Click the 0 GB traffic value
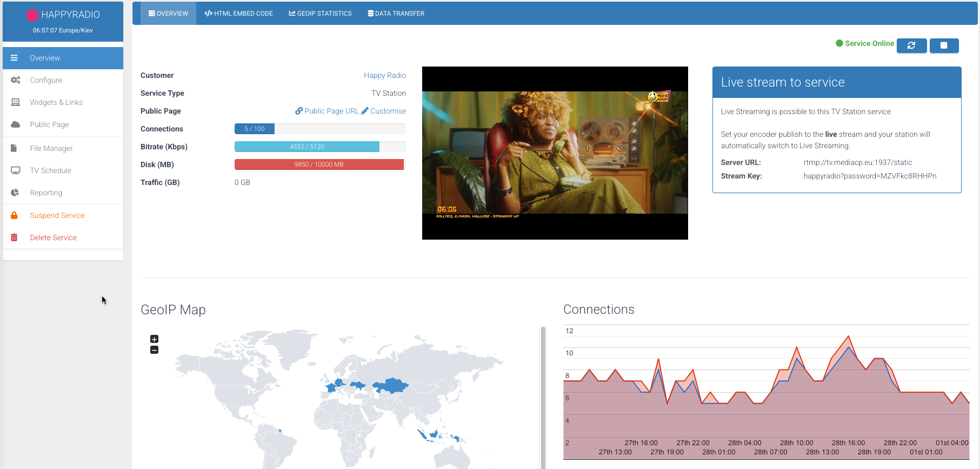980x469 pixels. [x=242, y=182]
